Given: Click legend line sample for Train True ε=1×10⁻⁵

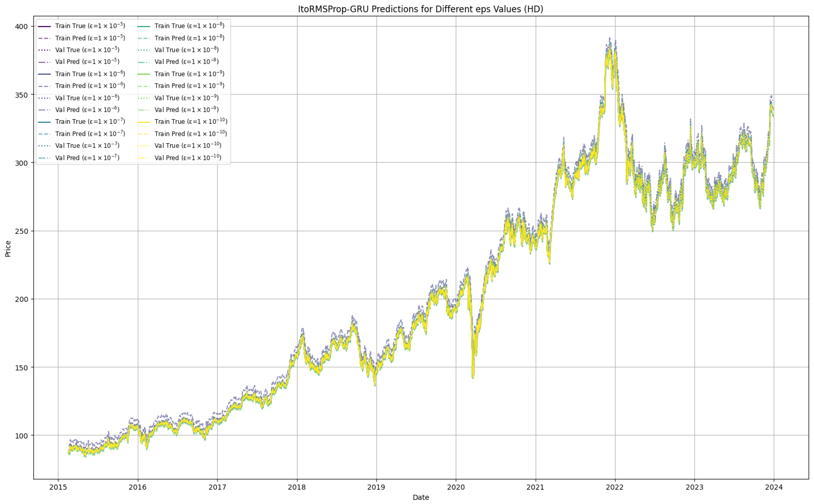Looking at the screenshot, I should pos(44,26).
